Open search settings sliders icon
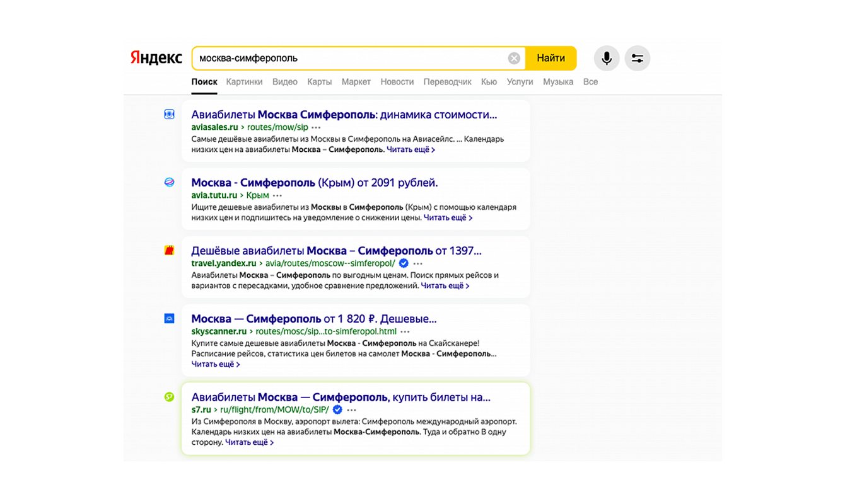The image size is (845, 504). pyautogui.click(x=638, y=58)
